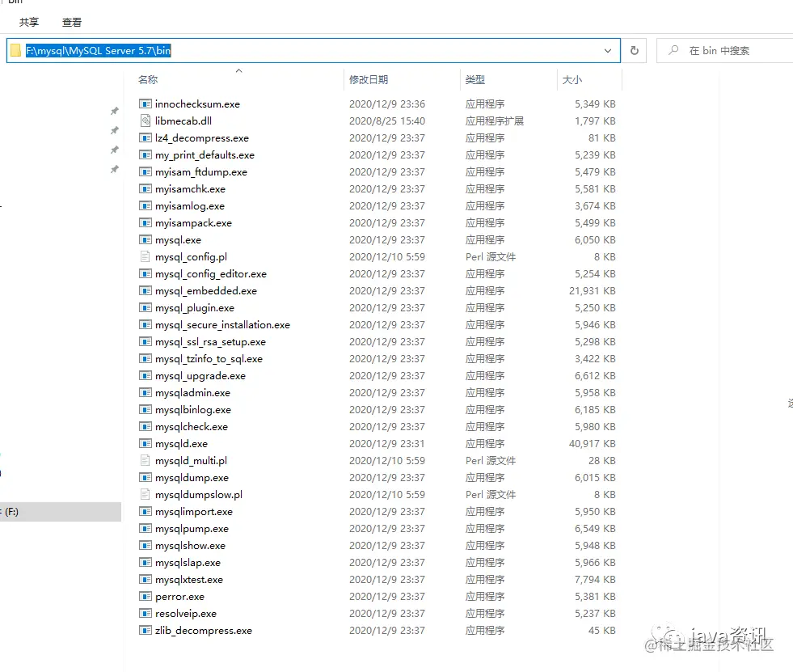This screenshot has height=672, width=793.
Task: Click the libmecab.dll file icon
Action: pos(146,121)
